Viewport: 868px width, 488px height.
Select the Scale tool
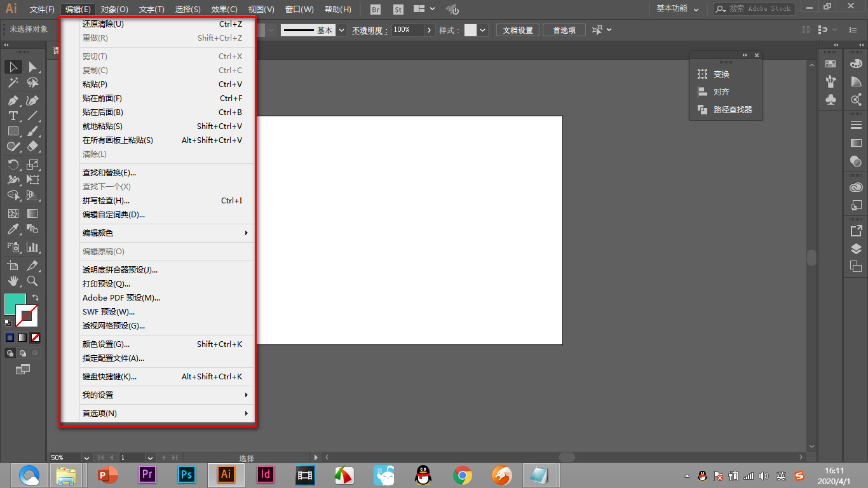33,165
